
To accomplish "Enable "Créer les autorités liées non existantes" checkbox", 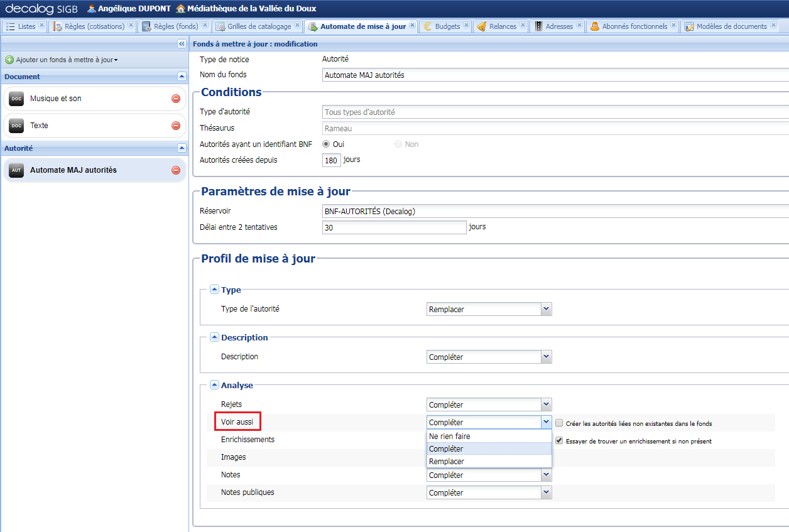I will pos(558,423).
